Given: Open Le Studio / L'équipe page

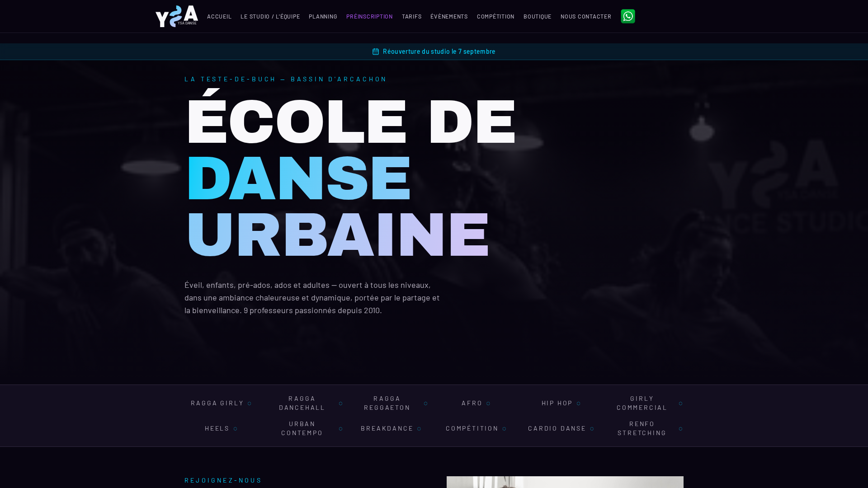Looking at the screenshot, I should pos(270,16).
